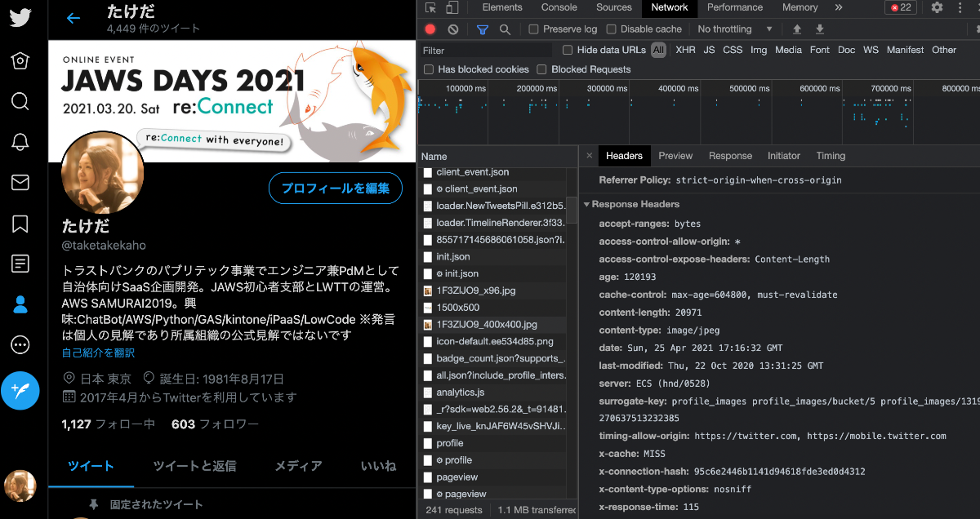Filter requests by XHR
The height and width of the screenshot is (519, 980).
click(x=685, y=50)
